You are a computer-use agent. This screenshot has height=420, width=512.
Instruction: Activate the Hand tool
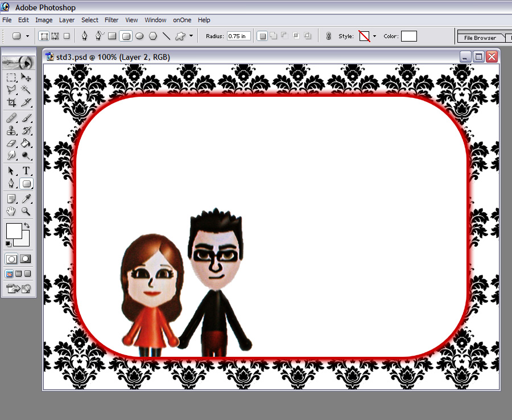pyautogui.click(x=11, y=211)
